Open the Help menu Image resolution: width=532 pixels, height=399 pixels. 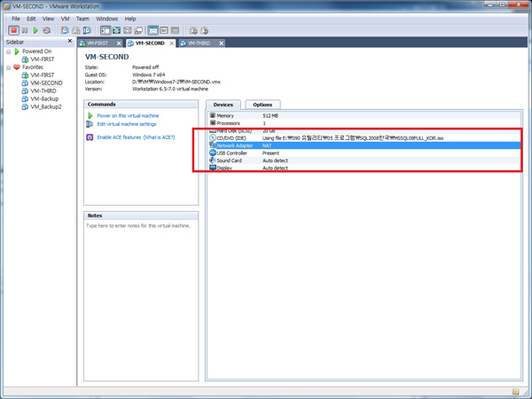(x=130, y=19)
